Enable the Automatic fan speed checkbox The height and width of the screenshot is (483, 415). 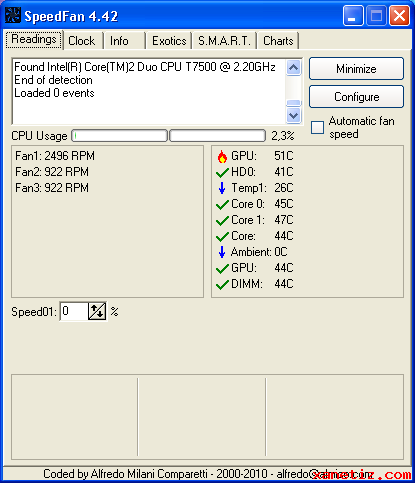[317, 127]
